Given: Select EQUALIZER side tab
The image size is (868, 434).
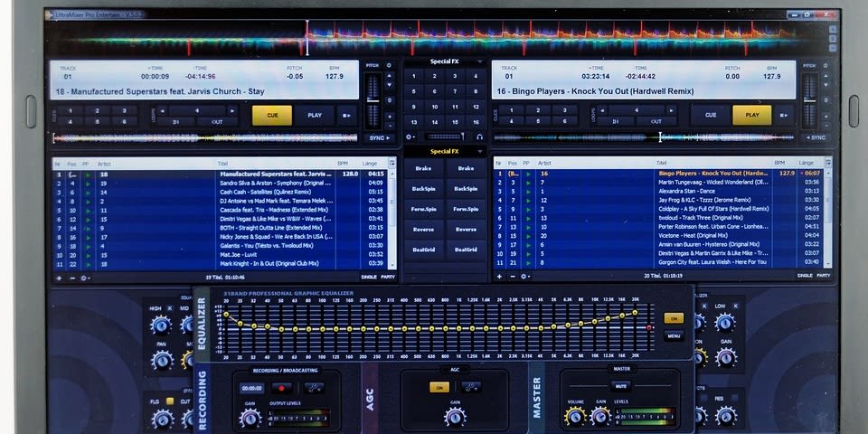Looking at the screenshot, I should (x=202, y=323).
